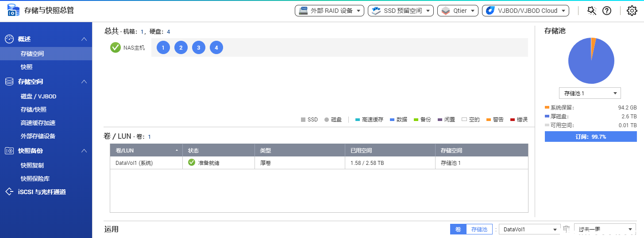Click the trash icon beside DataVol1 dropdown

click(566, 229)
